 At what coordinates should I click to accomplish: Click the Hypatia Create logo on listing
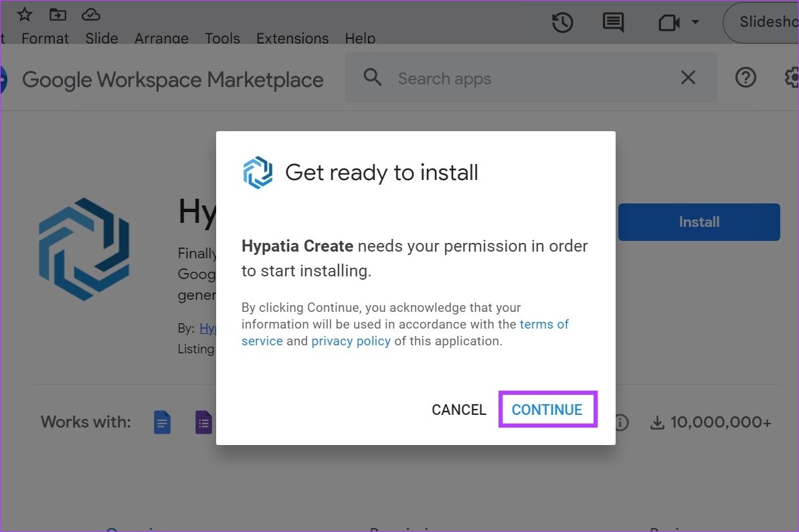(x=84, y=249)
